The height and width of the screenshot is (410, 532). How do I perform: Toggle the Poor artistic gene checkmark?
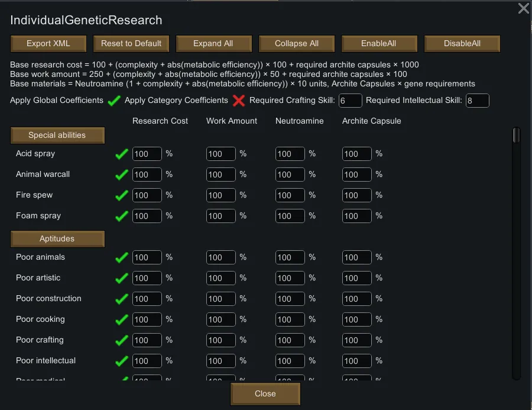pos(122,278)
